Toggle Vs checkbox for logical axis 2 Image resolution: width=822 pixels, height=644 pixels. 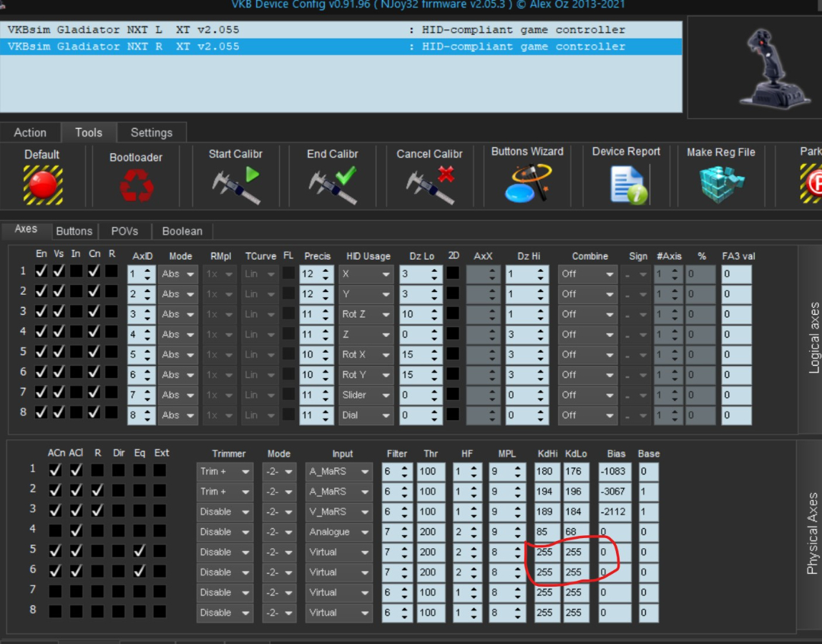(x=59, y=291)
